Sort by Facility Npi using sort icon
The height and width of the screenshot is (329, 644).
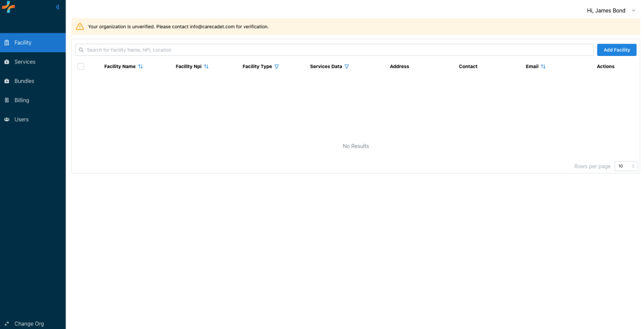(x=206, y=66)
